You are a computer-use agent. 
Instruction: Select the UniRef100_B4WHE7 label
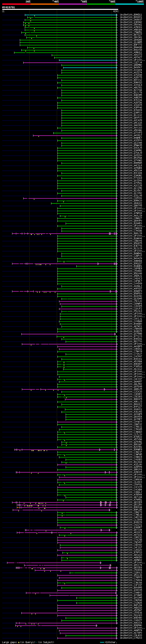pos(131,138)
